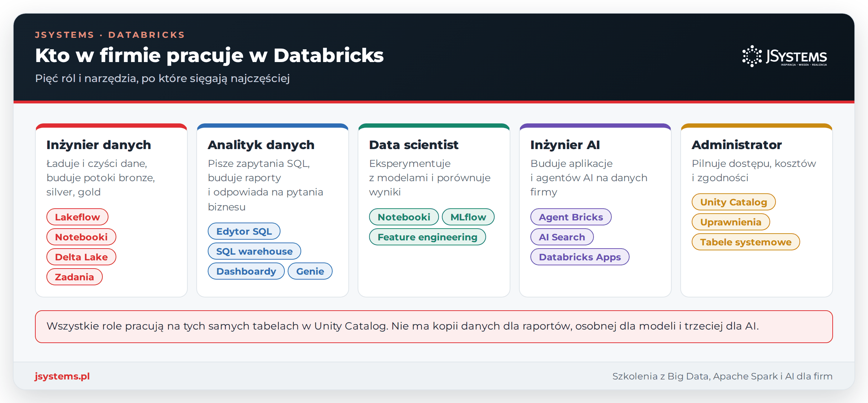868x403 pixels.
Task: Click the Administrator card title
Action: click(737, 145)
